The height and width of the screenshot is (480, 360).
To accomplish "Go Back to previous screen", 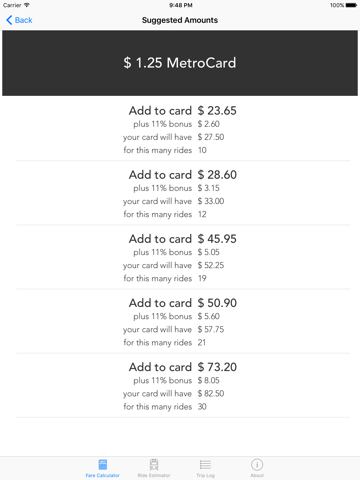I will [19, 20].
